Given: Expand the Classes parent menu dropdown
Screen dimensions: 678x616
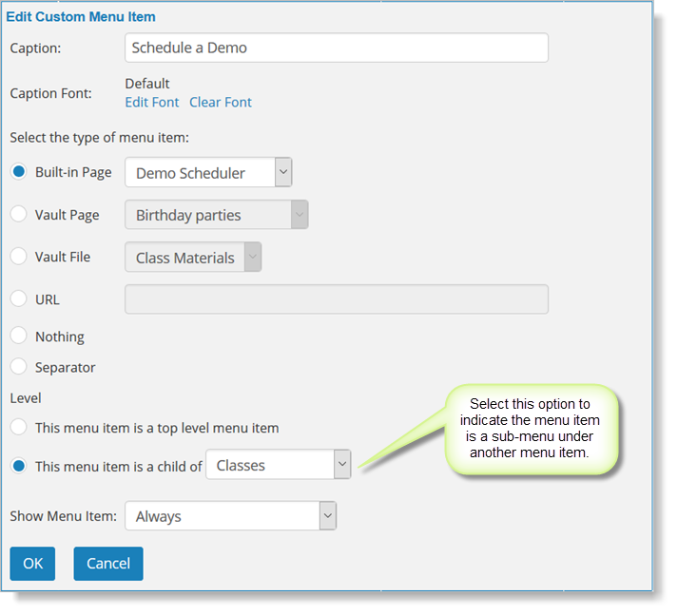Looking at the screenshot, I should coord(342,464).
